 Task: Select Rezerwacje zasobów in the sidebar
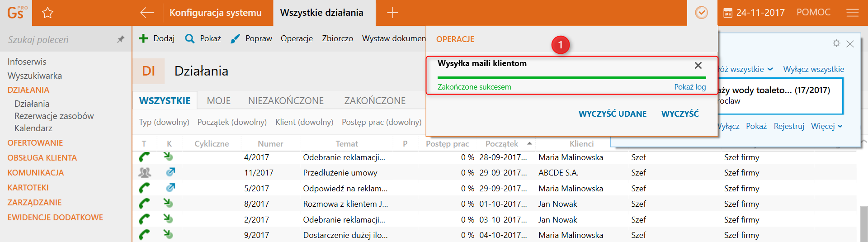(54, 116)
